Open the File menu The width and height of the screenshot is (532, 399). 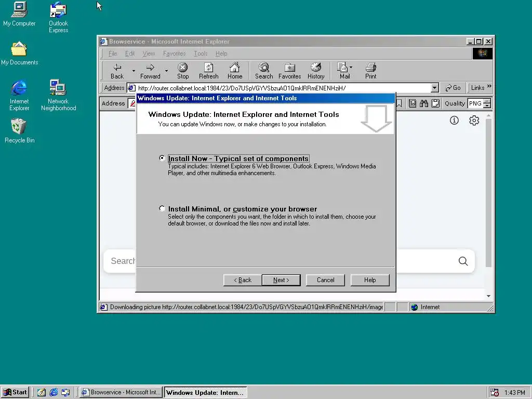coord(113,54)
